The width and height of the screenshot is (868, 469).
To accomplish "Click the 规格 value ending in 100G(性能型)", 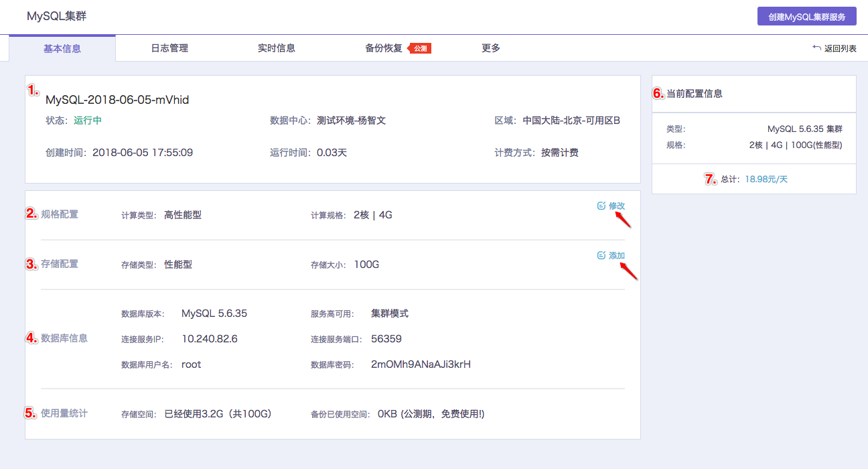I will pyautogui.click(x=796, y=145).
